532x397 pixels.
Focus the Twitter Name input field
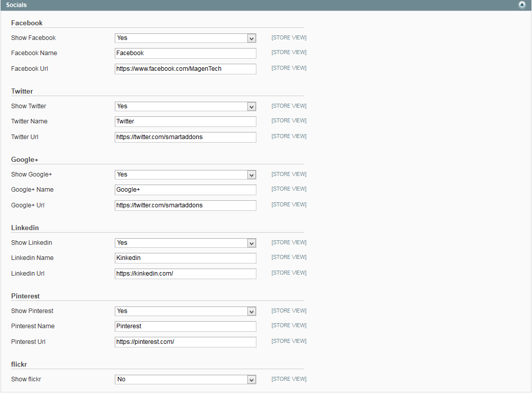pos(185,121)
